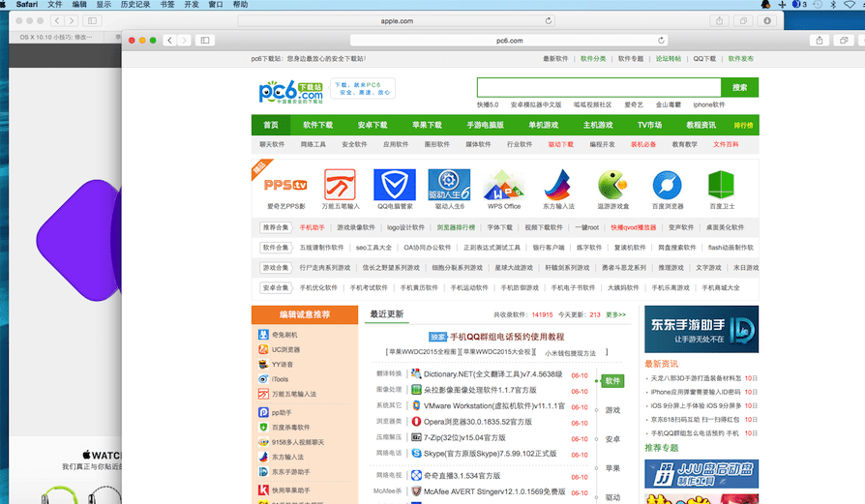The height and width of the screenshot is (504, 865).
Task: Open the 手机助手 collection link
Action: click(312, 227)
